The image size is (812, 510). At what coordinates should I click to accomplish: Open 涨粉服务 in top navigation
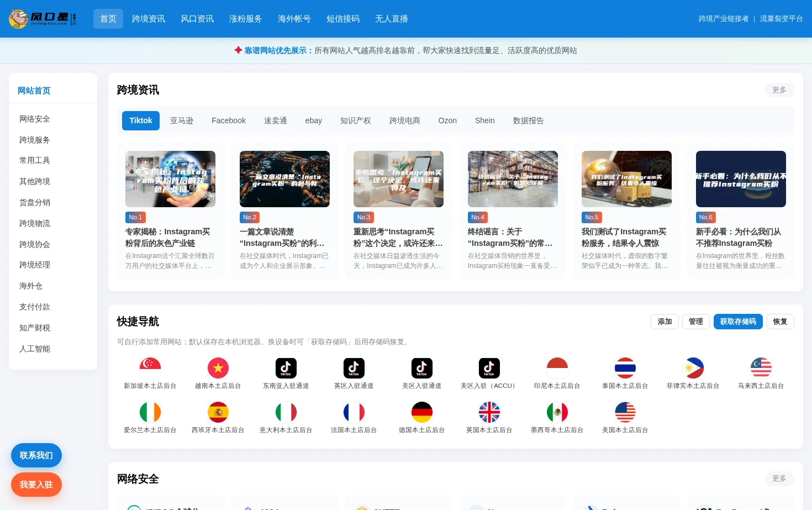click(246, 19)
